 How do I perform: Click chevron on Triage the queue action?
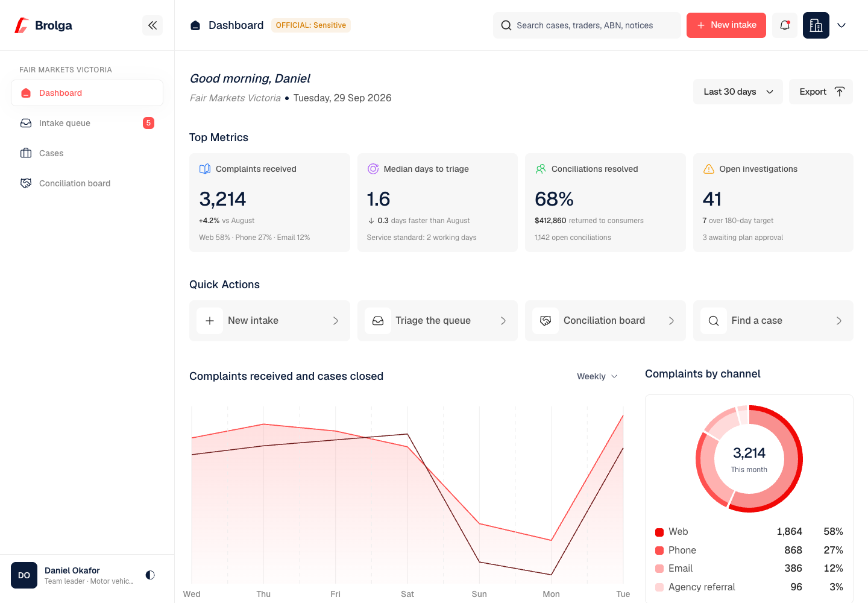pyautogui.click(x=503, y=321)
